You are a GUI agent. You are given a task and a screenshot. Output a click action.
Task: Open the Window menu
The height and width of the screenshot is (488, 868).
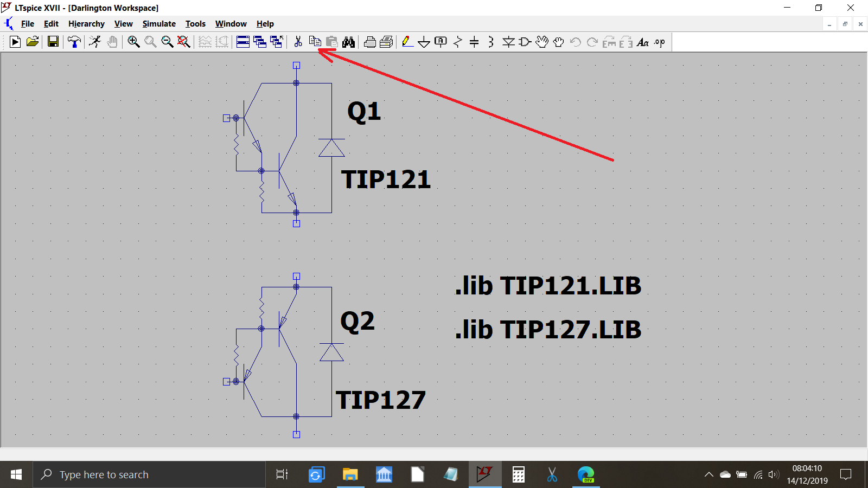(x=231, y=24)
